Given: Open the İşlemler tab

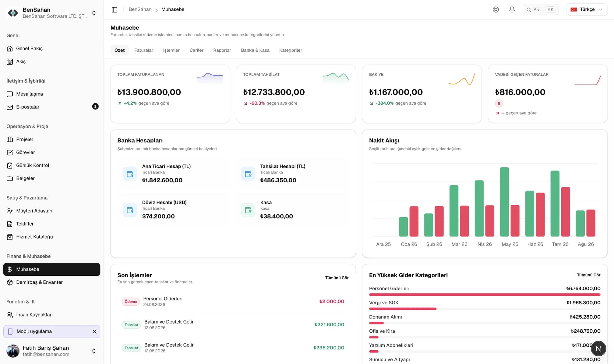Looking at the screenshot, I should tap(171, 50).
